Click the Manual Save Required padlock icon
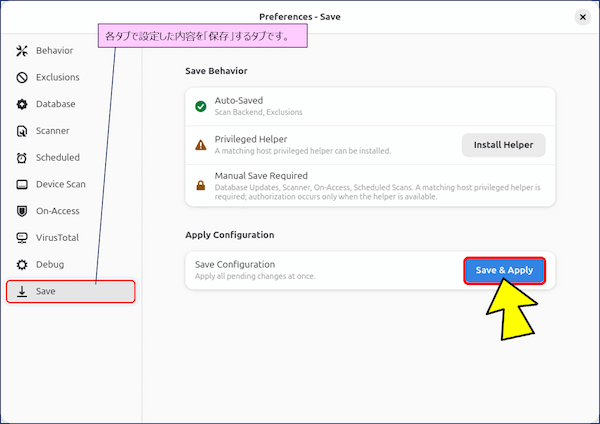 pos(201,186)
